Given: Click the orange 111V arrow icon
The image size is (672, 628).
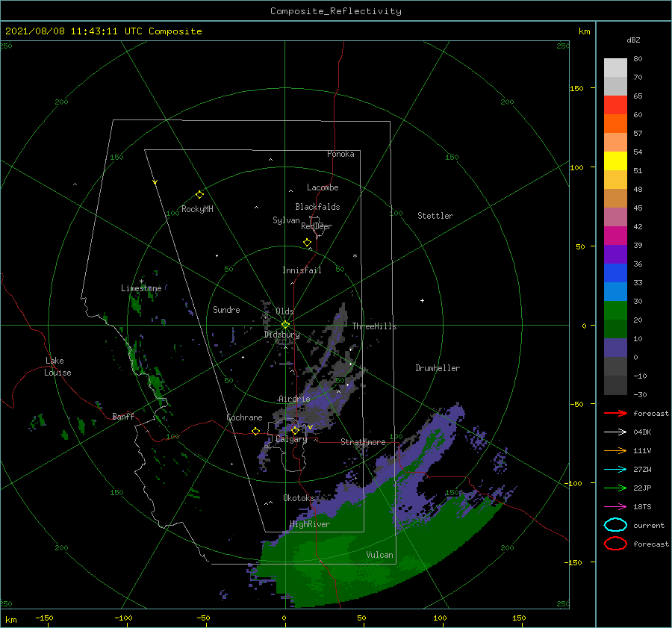Looking at the screenshot, I should tap(615, 450).
